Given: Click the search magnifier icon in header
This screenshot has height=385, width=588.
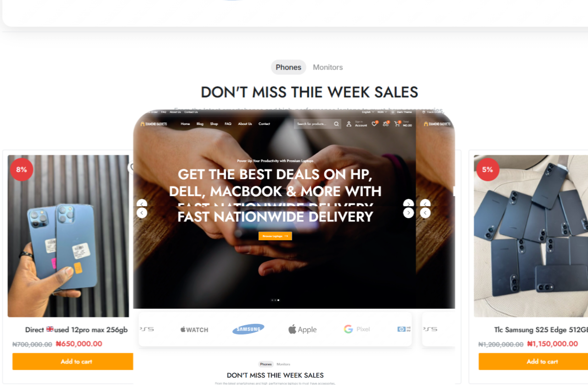Looking at the screenshot, I should 336,124.
